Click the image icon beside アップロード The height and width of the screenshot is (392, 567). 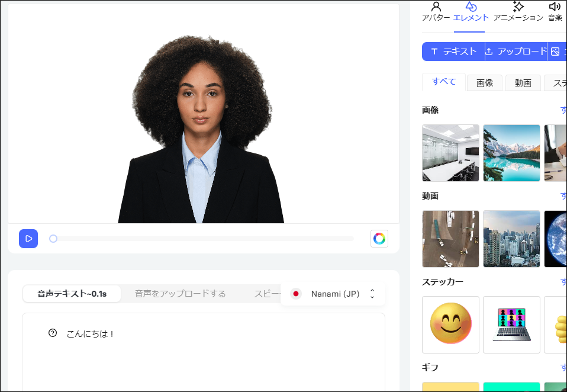555,52
